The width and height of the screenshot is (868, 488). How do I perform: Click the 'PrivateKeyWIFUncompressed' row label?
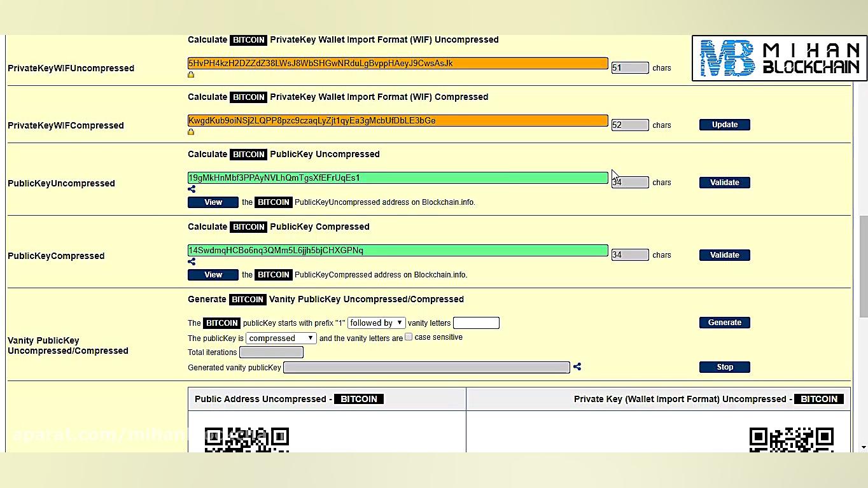tap(71, 68)
